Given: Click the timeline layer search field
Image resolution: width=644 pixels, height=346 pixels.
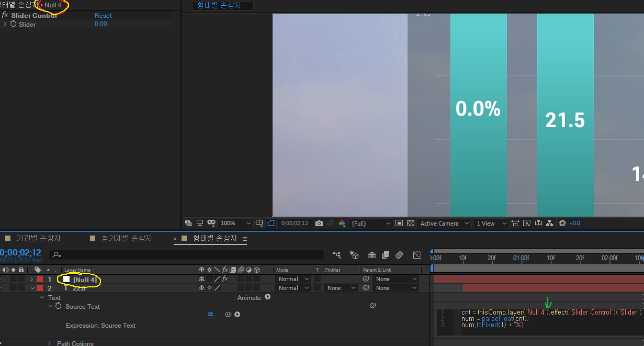Looking at the screenshot, I should point(186,255).
